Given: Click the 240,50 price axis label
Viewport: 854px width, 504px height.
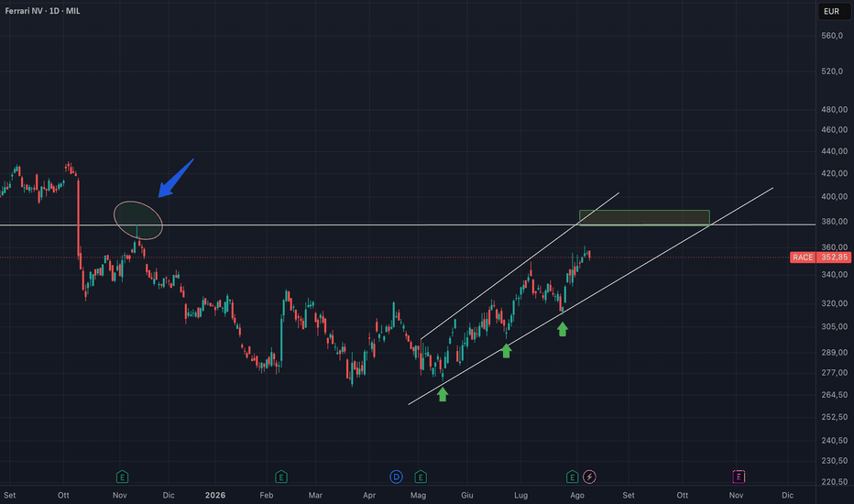Looking at the screenshot, I should [x=835, y=440].
